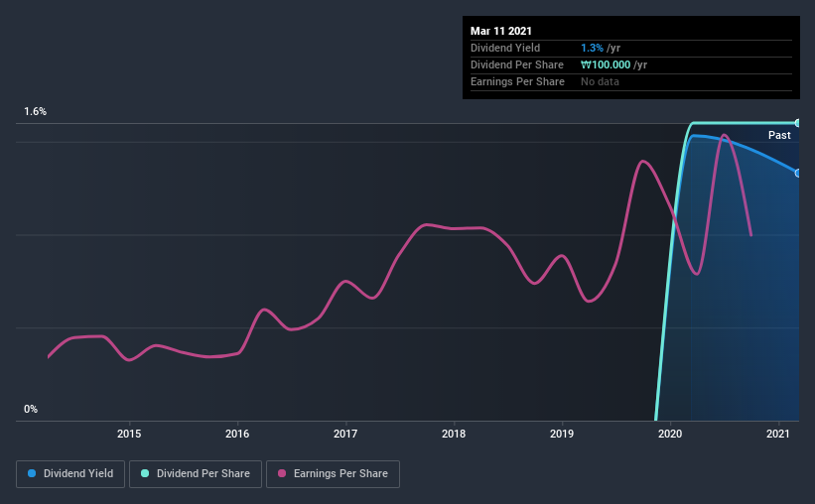The height and width of the screenshot is (504, 815).
Task: Click the teal Dividend Per Share legend dot
Action: [144, 474]
